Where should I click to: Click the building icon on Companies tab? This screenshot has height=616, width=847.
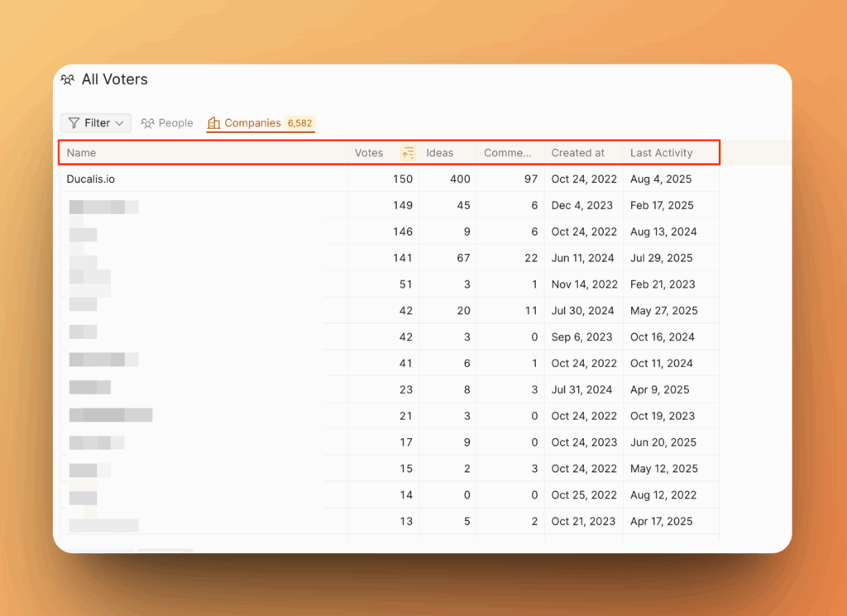pyautogui.click(x=214, y=123)
